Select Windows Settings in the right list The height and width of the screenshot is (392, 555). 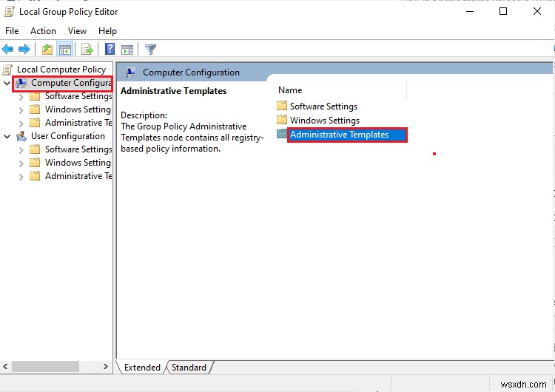325,121
